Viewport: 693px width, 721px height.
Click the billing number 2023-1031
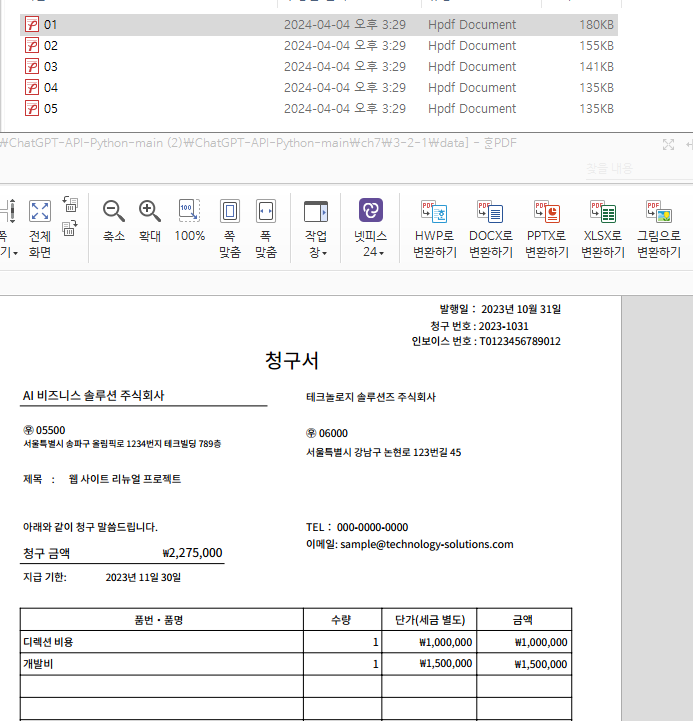pyautogui.click(x=504, y=326)
